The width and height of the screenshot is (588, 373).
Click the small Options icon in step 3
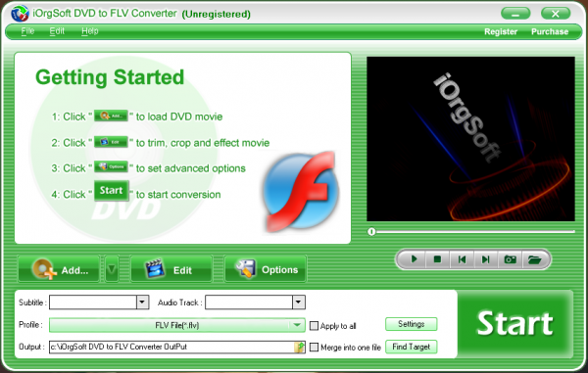pyautogui.click(x=111, y=166)
